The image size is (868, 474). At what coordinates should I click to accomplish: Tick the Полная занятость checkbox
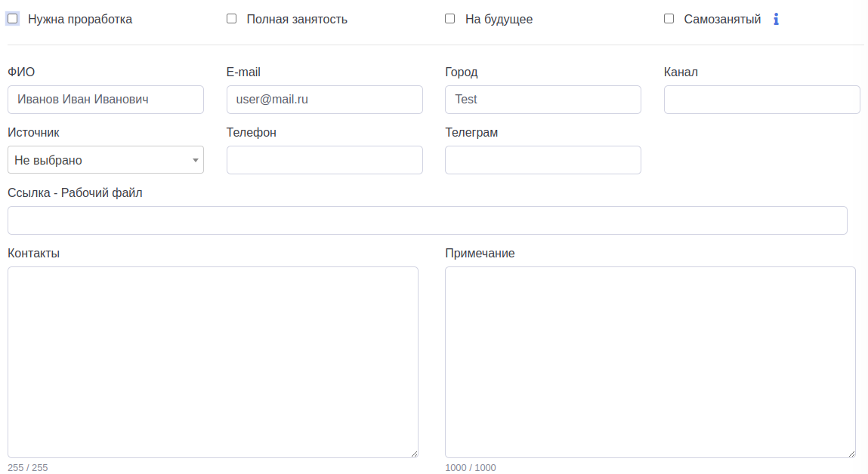232,19
